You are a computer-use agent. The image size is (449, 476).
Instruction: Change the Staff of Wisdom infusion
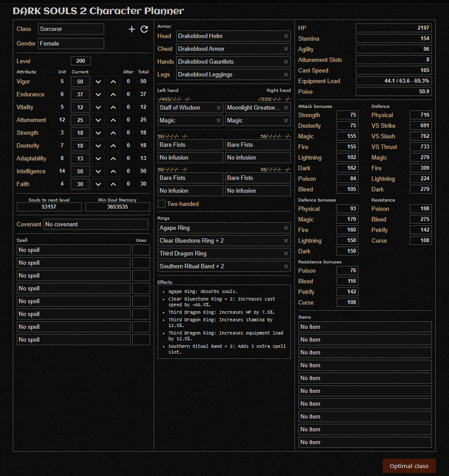coord(190,121)
